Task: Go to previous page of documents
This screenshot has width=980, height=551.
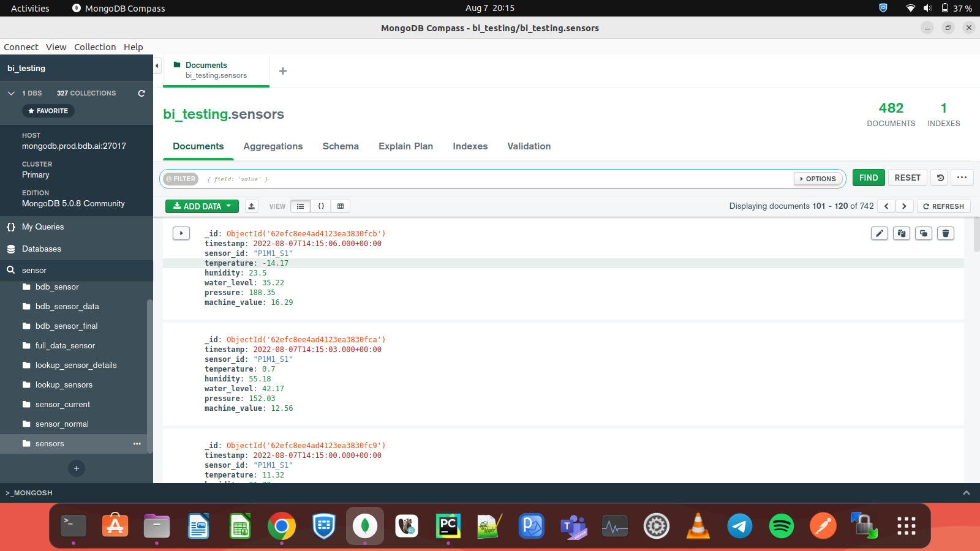Action: [x=886, y=206]
